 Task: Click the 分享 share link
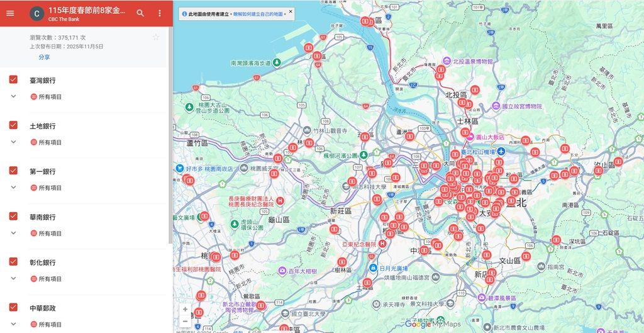pos(45,57)
